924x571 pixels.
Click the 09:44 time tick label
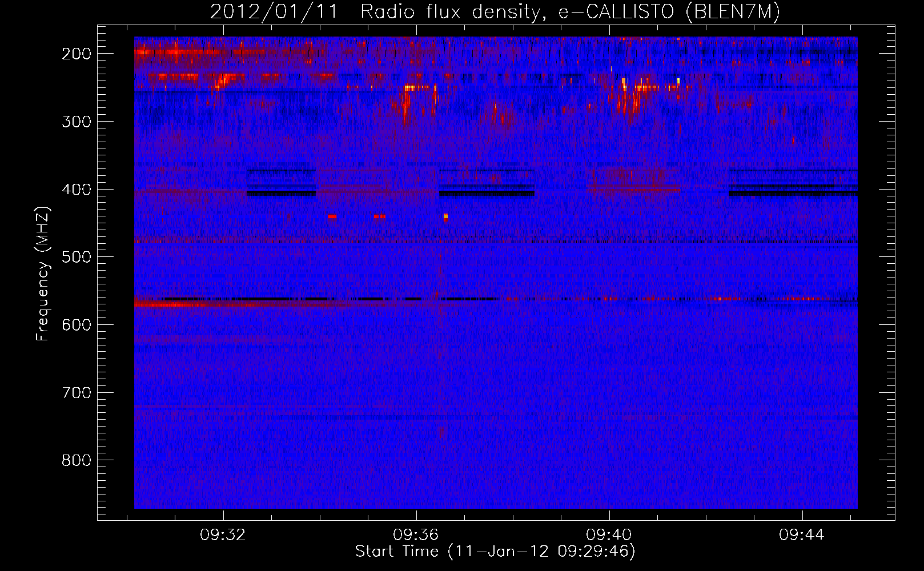(802, 534)
